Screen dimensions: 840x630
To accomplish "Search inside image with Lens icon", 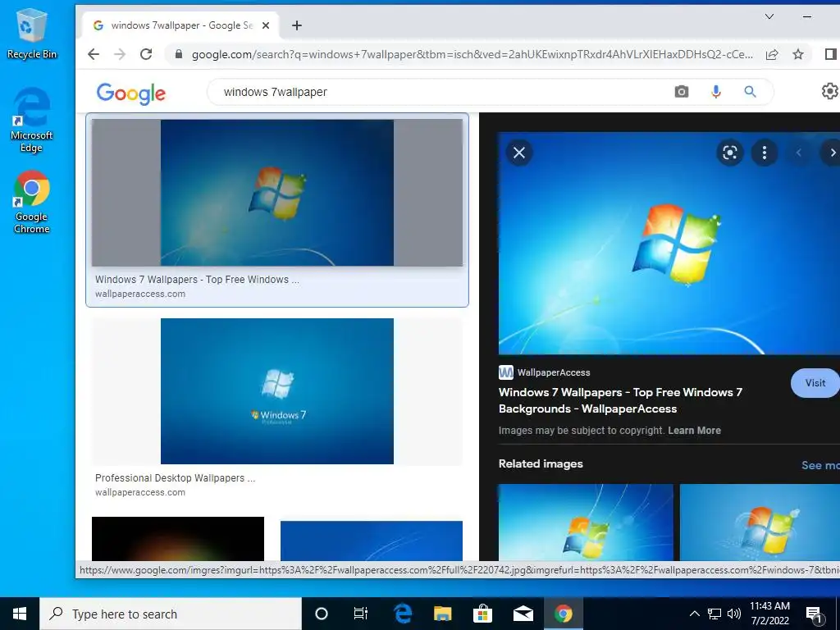I will [x=729, y=153].
